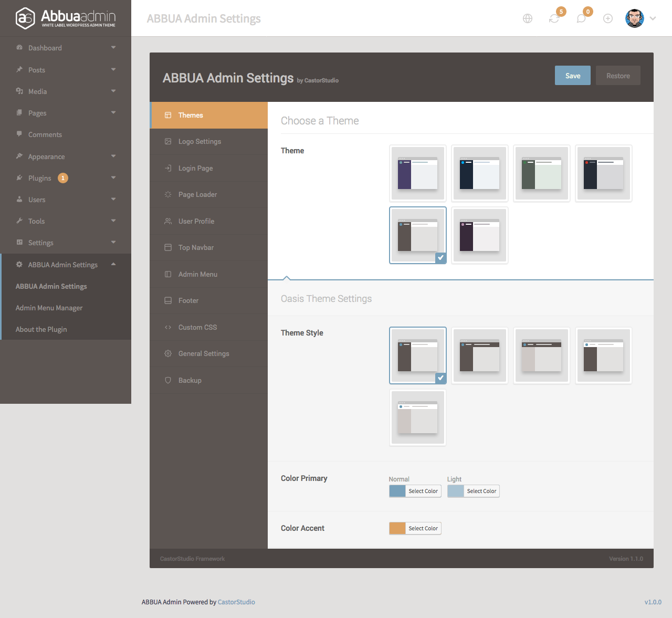Screen dimensions: 672x618
Task: Click the Dashboard gauge icon in sidebar
Action: 19,48
